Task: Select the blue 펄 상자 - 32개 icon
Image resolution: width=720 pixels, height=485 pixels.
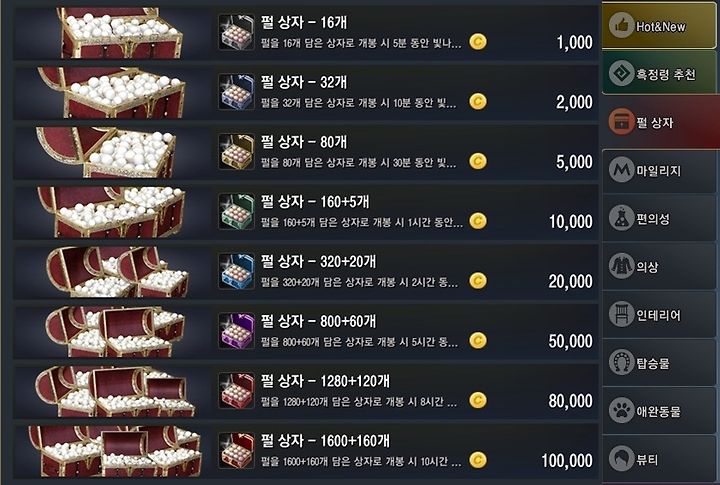Action: click(236, 92)
